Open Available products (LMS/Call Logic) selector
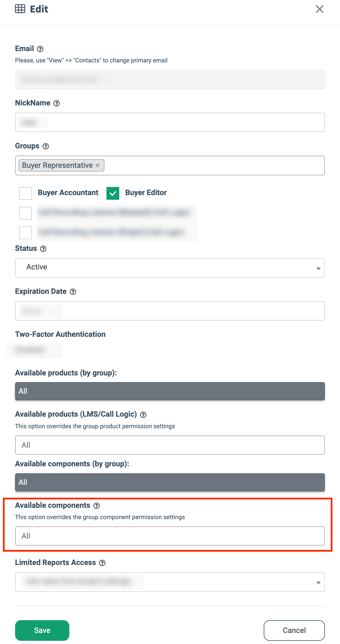This screenshot has width=340, height=644. click(x=170, y=445)
